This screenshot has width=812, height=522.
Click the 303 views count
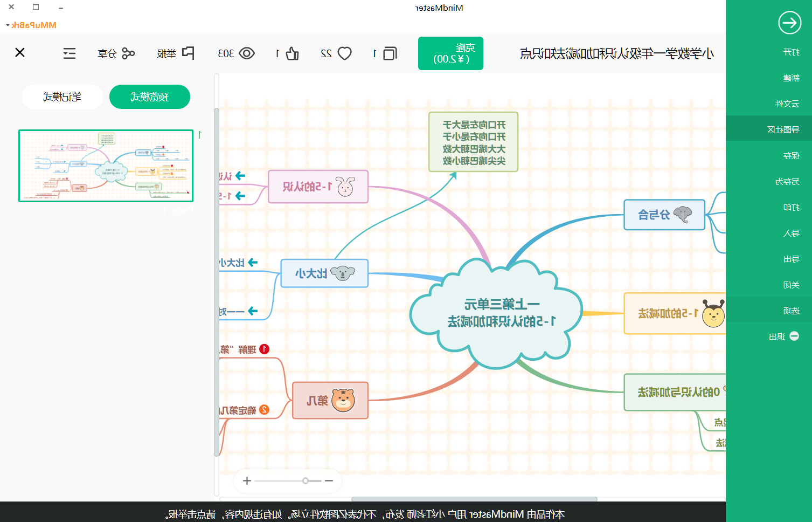pyautogui.click(x=226, y=53)
